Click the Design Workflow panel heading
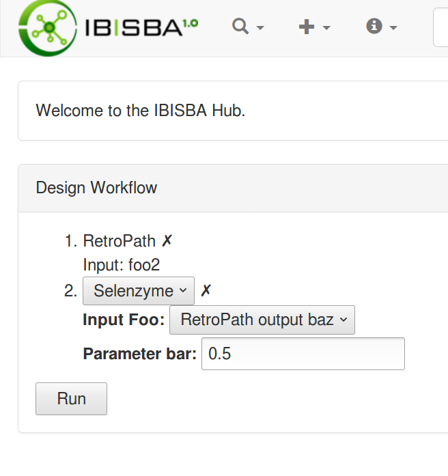448x476 pixels. [96, 188]
